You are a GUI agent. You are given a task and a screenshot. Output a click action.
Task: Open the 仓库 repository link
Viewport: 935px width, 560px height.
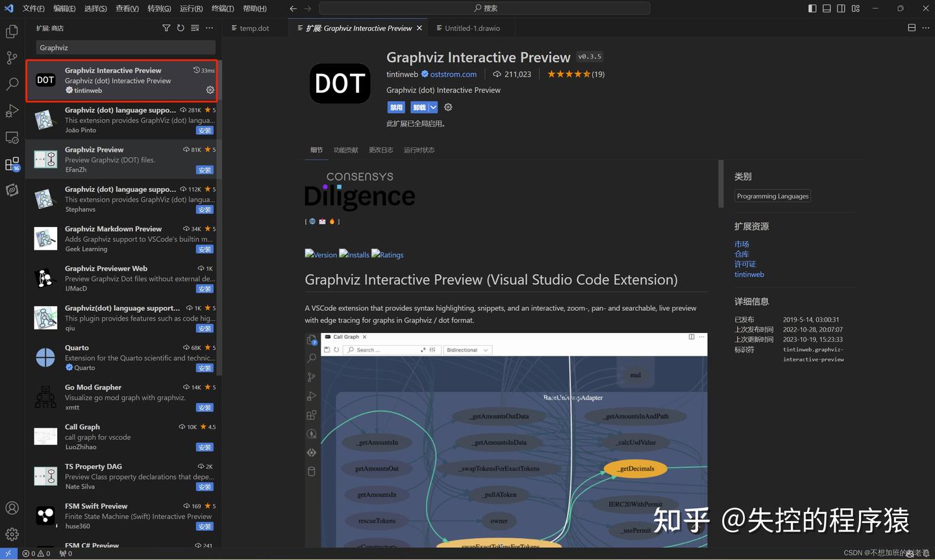tap(741, 254)
